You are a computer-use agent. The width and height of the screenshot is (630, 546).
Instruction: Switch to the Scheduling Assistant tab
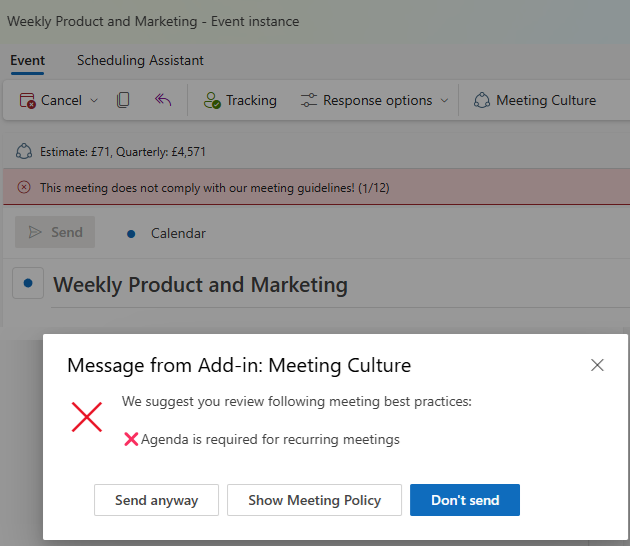pos(140,60)
